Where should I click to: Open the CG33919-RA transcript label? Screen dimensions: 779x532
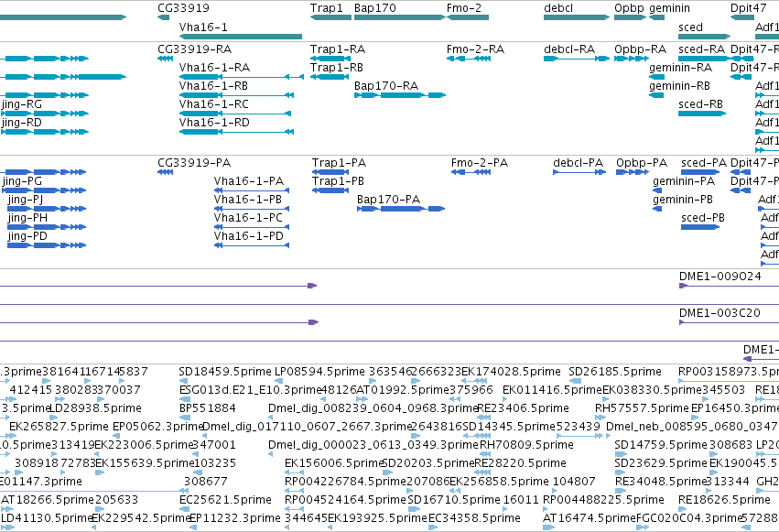click(195, 49)
